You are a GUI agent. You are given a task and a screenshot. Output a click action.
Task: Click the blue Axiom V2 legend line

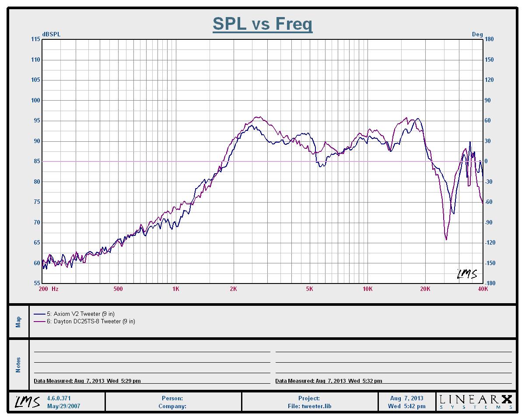point(39,314)
